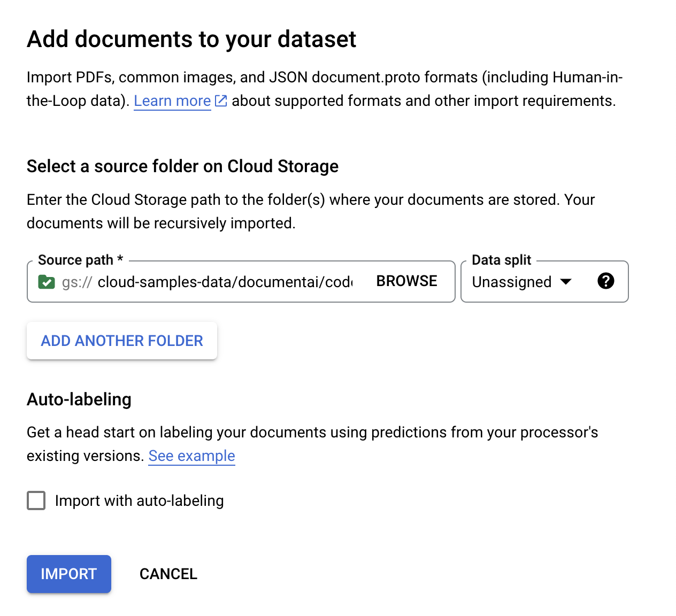Viewport: 676px width, 616px height.
Task: Expand the data split options list
Action: point(567,282)
